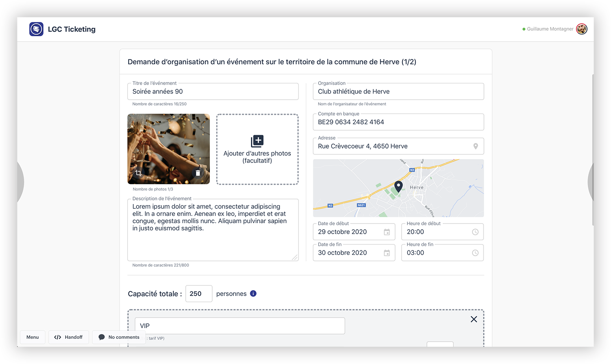Edit the Heure de début value

coord(442,232)
